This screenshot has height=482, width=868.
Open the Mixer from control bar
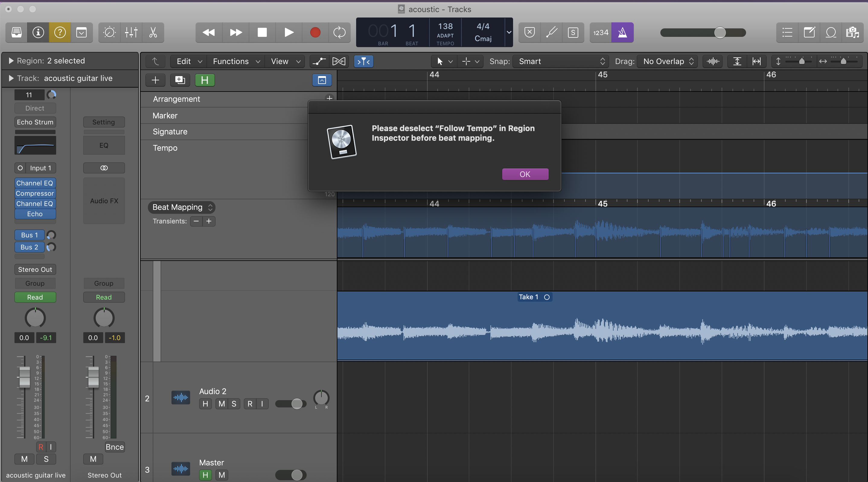[x=131, y=32]
